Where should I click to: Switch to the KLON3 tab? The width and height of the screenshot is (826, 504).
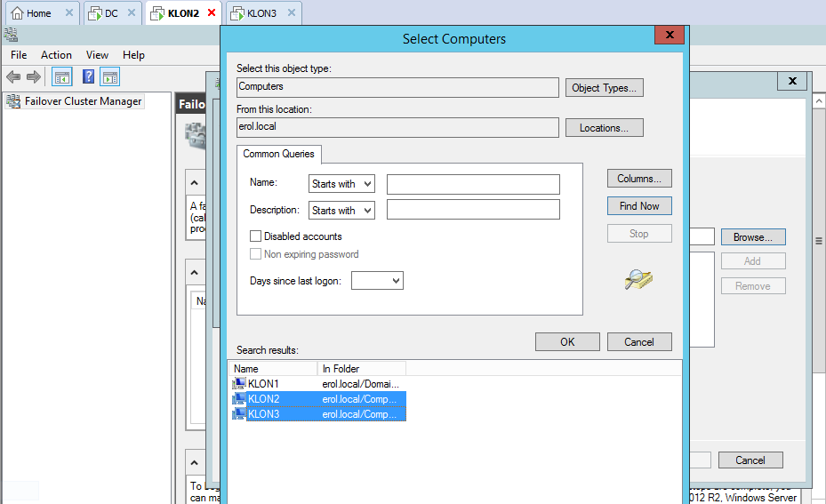[x=261, y=13]
